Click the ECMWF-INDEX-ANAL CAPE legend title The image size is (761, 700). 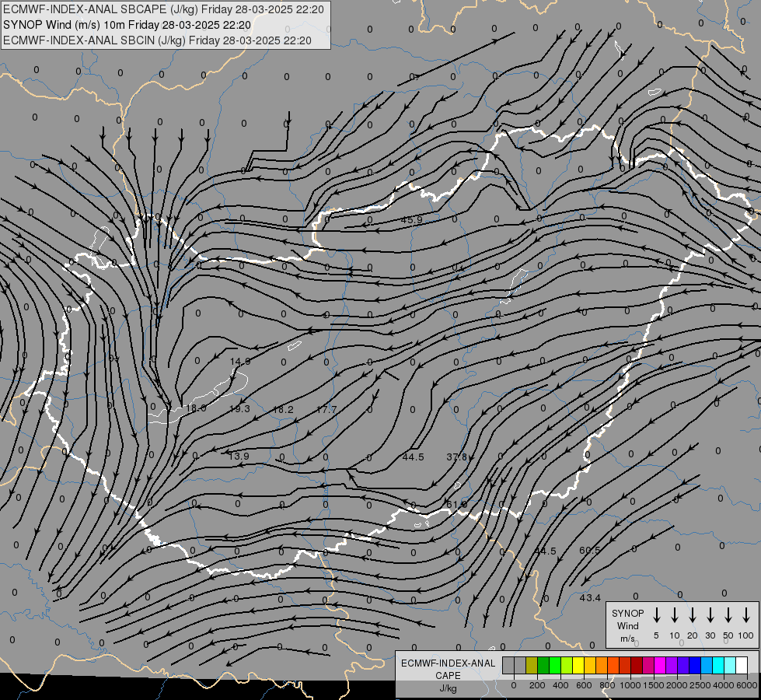point(448,670)
